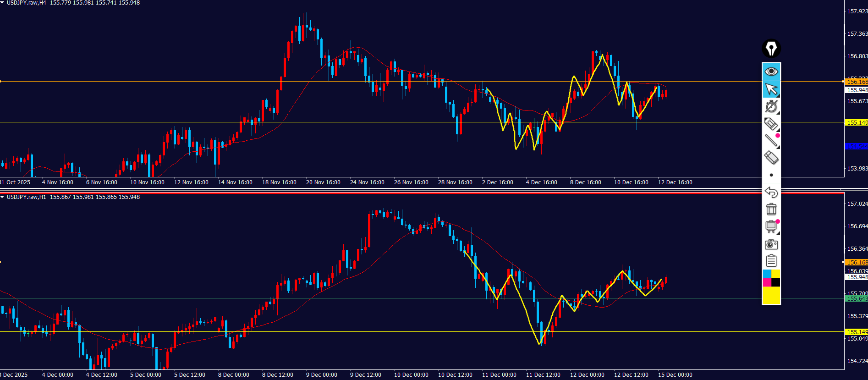Screen dimensions: 868x380
Task: Clear all drawings with the trash icon
Action: click(x=771, y=209)
